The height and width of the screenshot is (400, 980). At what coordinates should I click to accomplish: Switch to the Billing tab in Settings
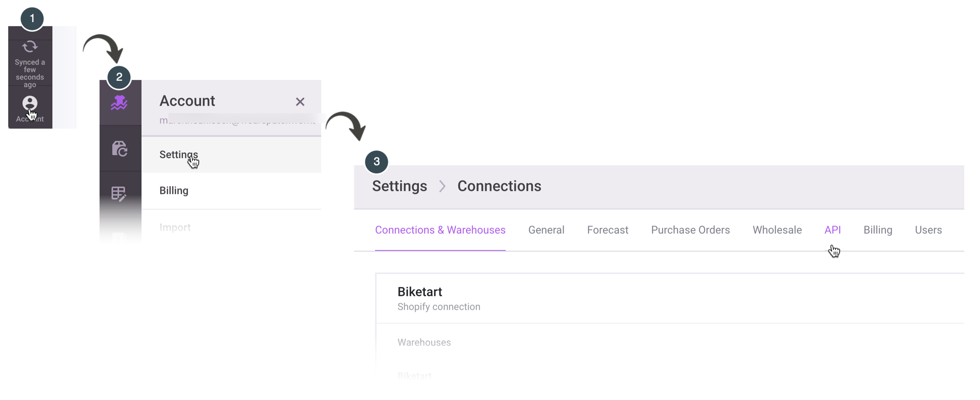point(877,230)
